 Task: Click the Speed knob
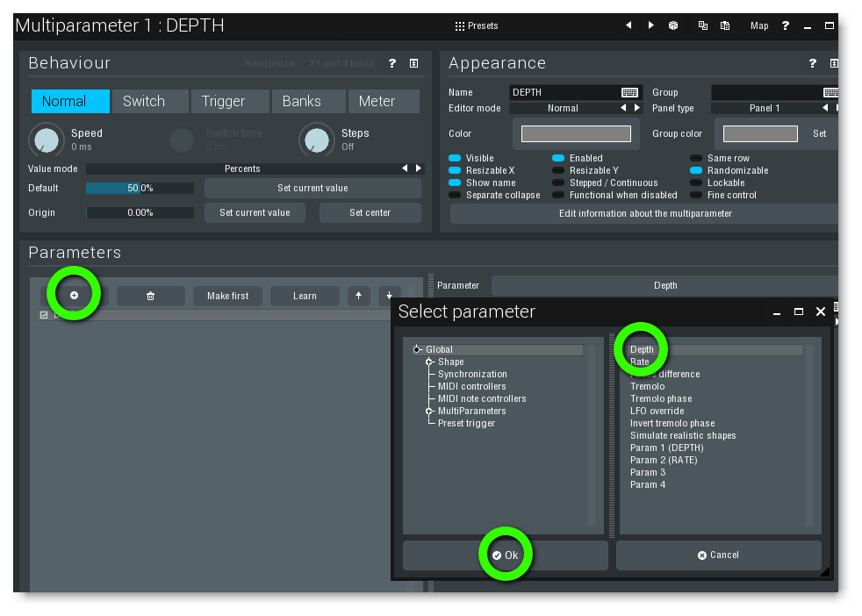(x=47, y=140)
